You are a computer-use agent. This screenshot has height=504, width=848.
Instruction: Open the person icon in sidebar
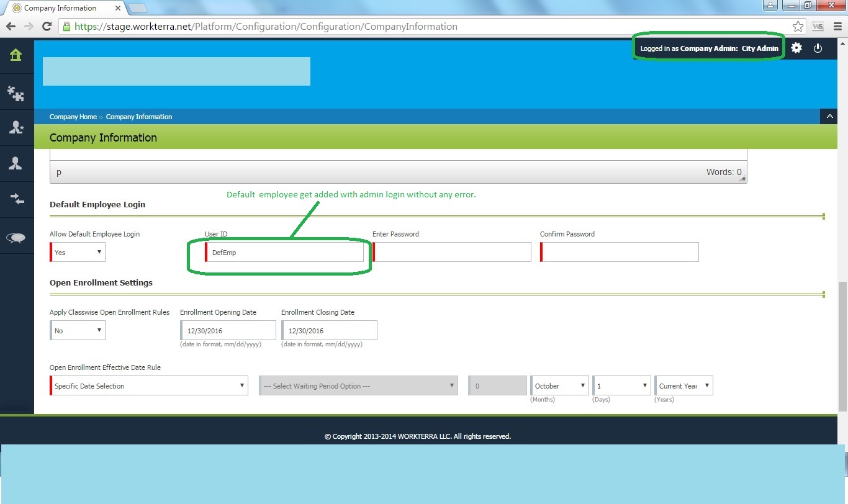16,163
